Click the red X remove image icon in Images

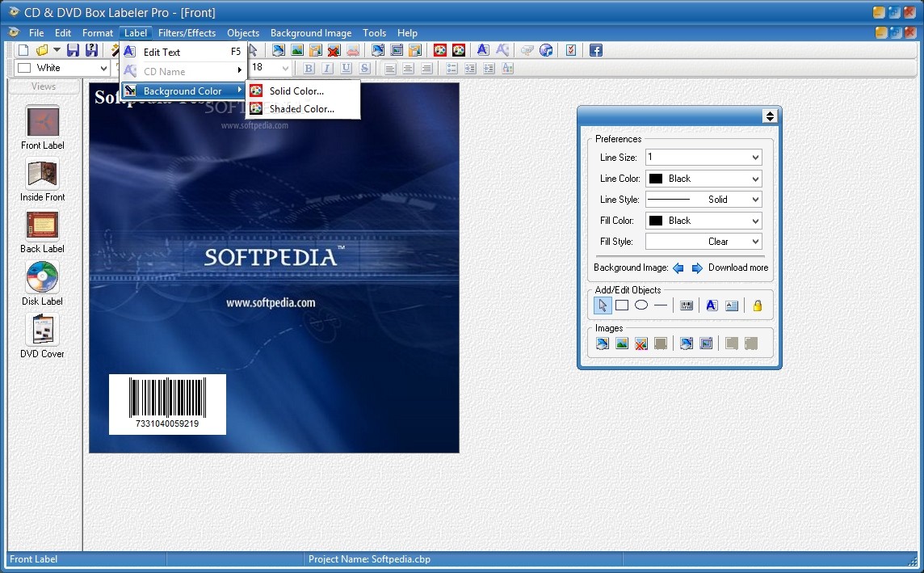point(641,343)
